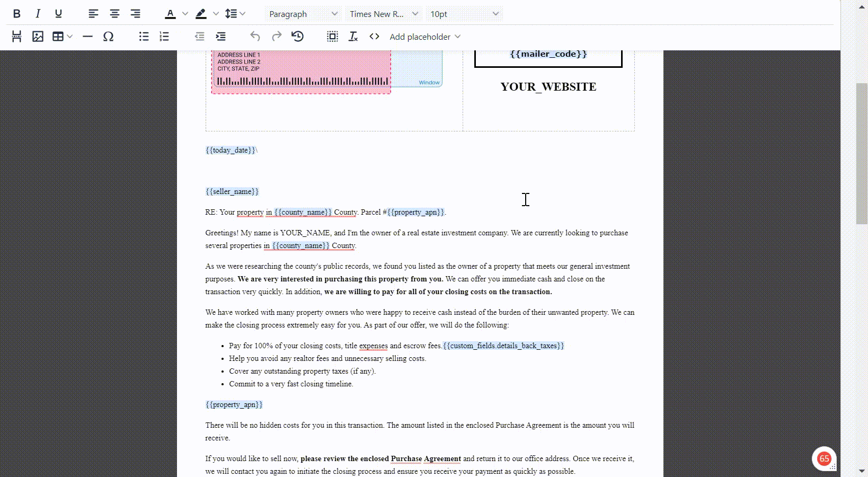The height and width of the screenshot is (477, 868).
Task: Center align text
Action: [114, 14]
